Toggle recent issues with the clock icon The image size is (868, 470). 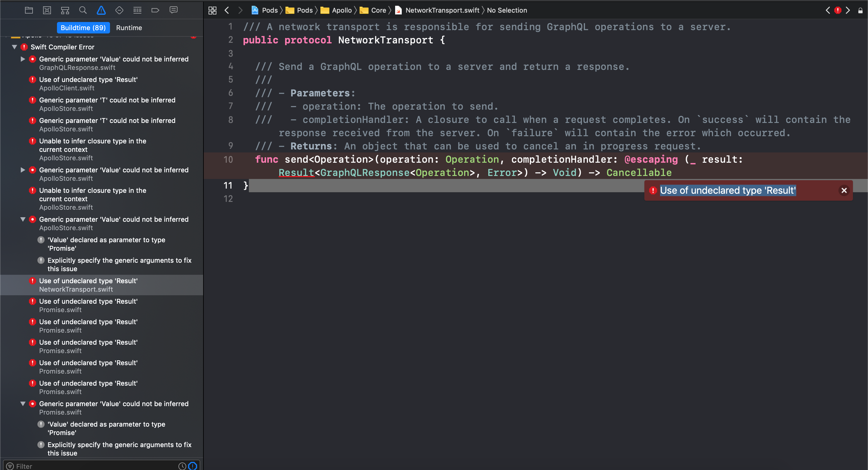(182, 466)
